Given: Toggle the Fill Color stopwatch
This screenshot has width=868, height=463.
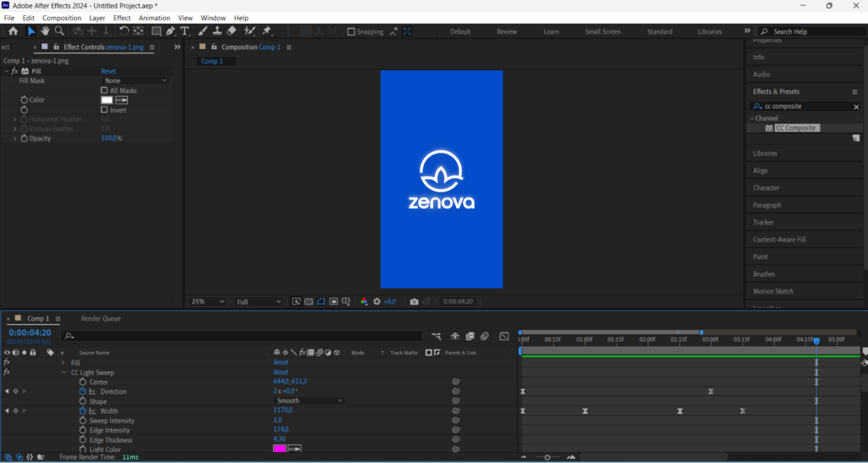Looking at the screenshot, I should coord(25,100).
